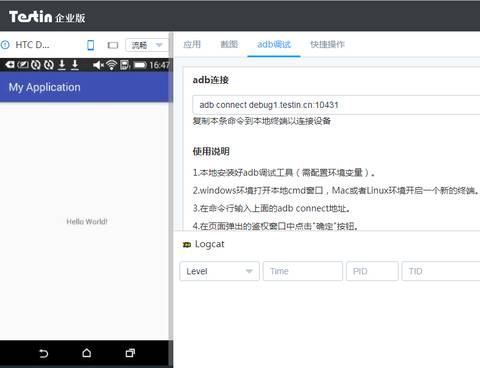This screenshot has height=368, width=480.
Task: Click the 复制本条命令到本地终端 hint text
Action: point(262,121)
